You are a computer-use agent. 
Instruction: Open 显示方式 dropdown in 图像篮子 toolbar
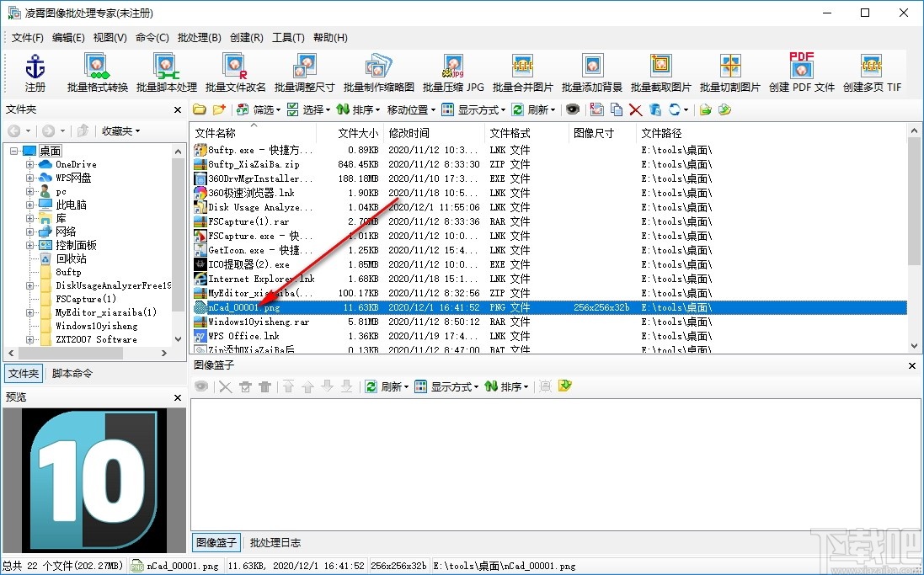click(446, 386)
